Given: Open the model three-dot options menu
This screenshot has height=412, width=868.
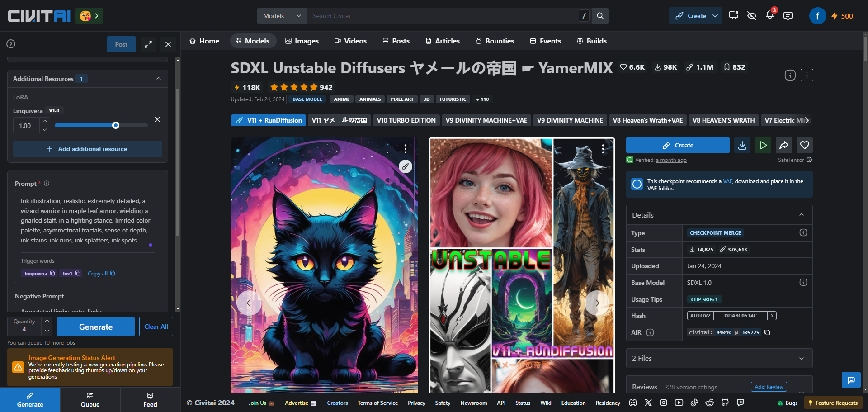Looking at the screenshot, I should point(807,75).
